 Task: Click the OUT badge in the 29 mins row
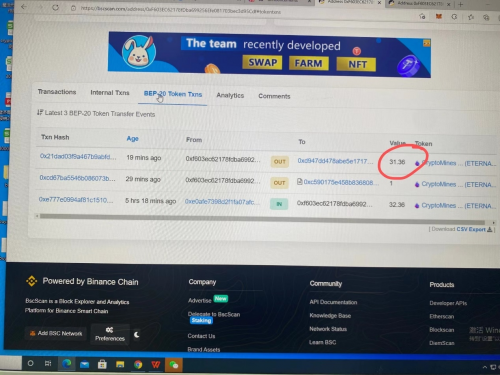tap(279, 183)
